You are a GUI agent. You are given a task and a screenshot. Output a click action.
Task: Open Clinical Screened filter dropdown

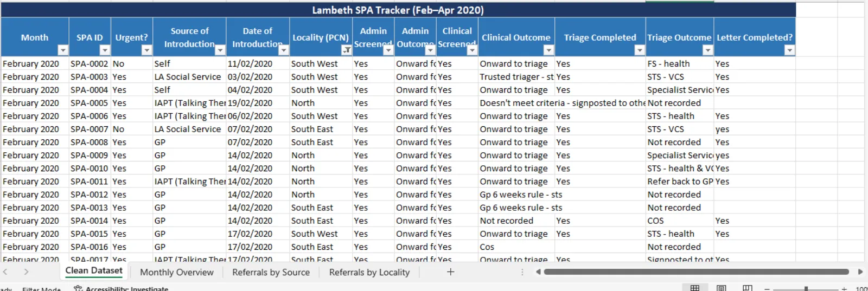click(x=472, y=50)
